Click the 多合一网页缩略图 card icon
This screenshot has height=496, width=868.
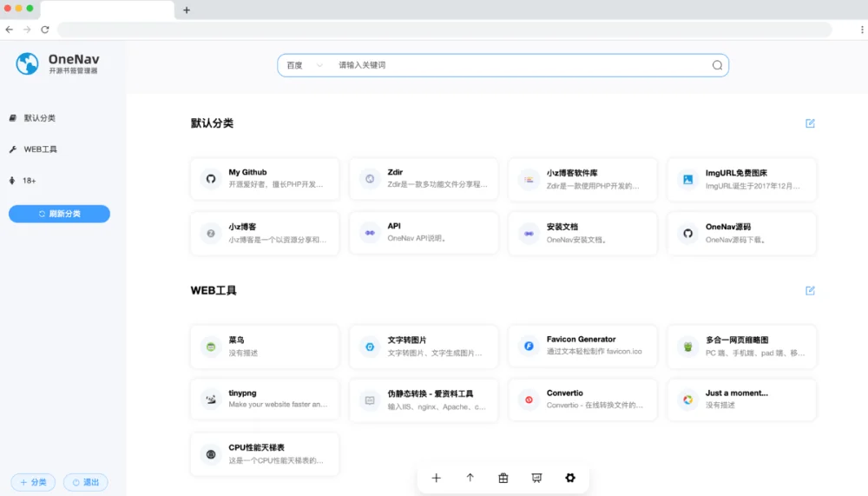687,347
